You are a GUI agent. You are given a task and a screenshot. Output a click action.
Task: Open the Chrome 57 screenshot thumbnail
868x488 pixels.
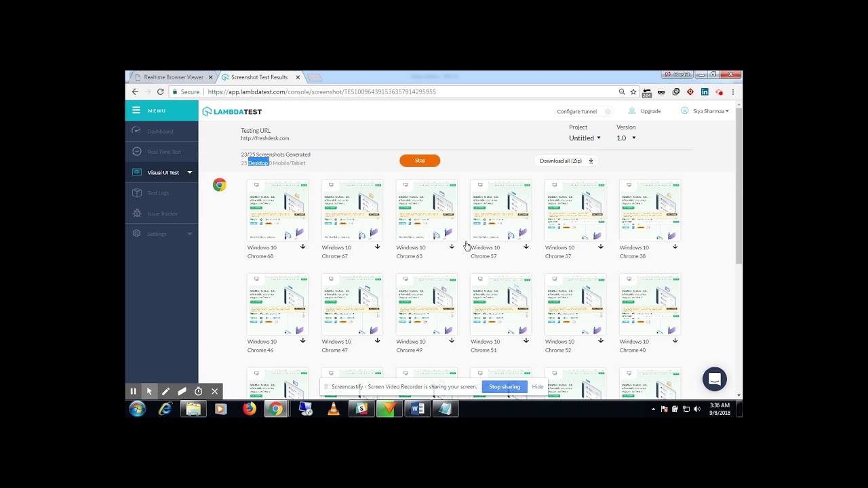pos(501,210)
